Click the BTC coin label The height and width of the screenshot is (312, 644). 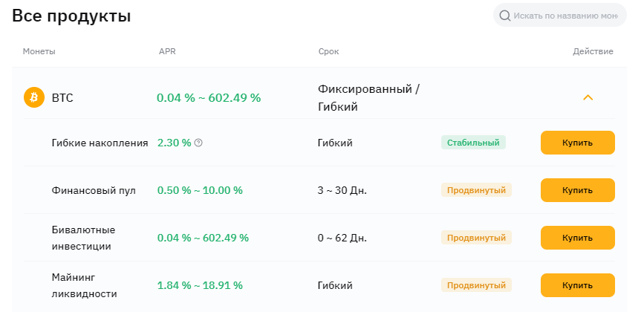62,97
